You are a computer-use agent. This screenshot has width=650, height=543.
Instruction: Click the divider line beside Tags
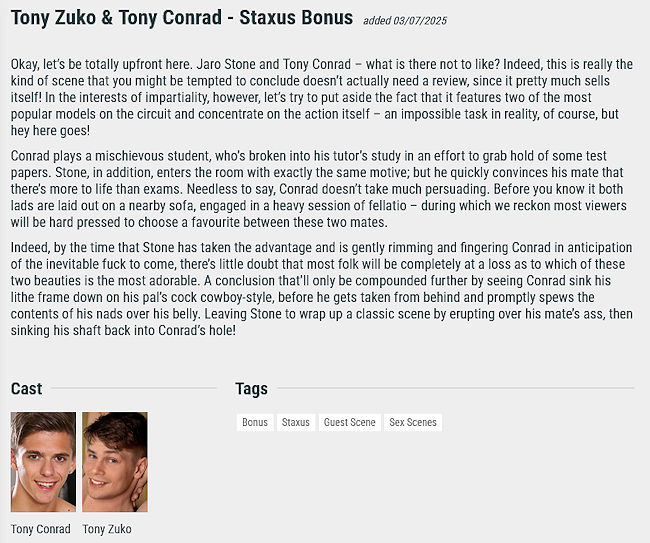[x=456, y=388]
